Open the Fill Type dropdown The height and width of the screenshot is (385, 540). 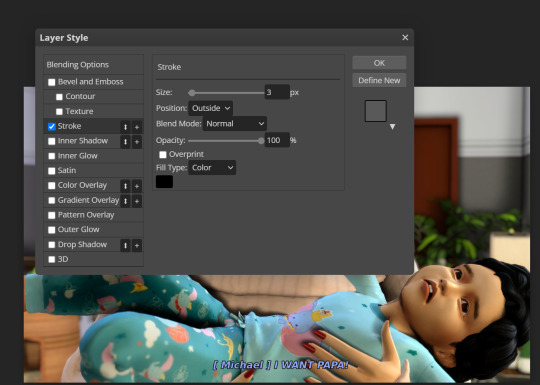[x=212, y=168]
